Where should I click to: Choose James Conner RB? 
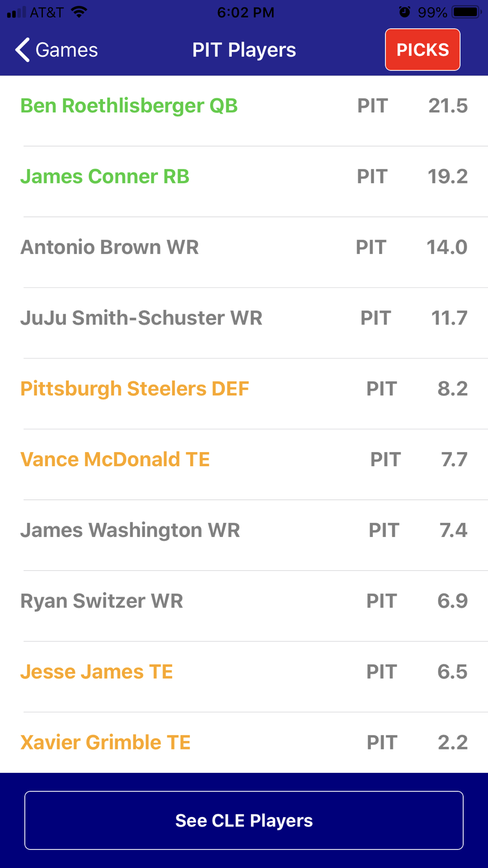(x=104, y=177)
